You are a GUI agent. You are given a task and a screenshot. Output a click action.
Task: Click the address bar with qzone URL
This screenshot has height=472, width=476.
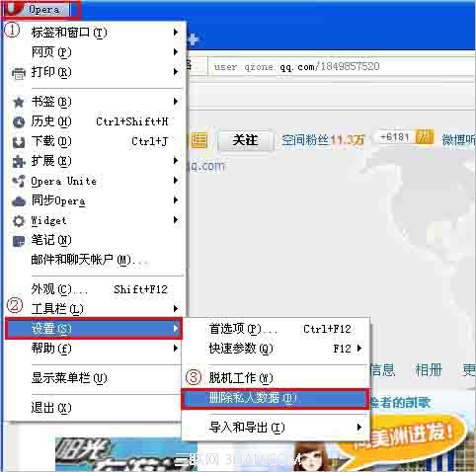[342, 67]
